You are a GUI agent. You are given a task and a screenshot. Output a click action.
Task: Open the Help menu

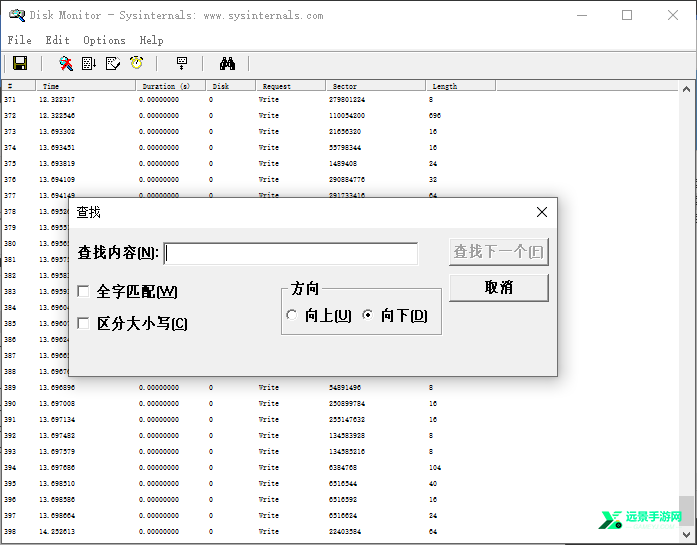point(152,40)
